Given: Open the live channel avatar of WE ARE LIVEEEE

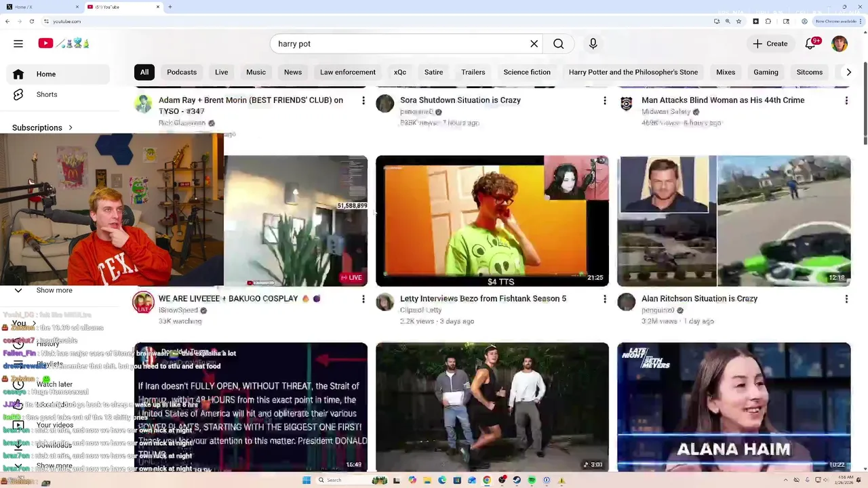Looking at the screenshot, I should click(143, 302).
